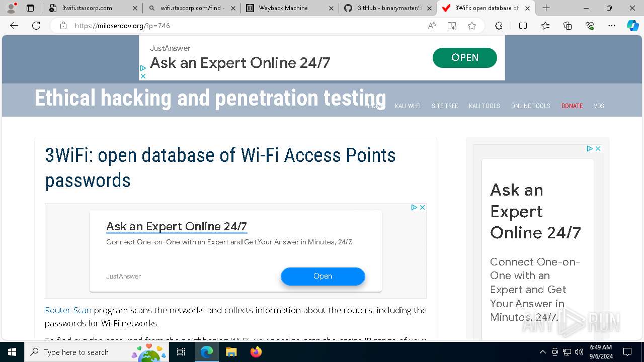
Task: Open the Windows Start menu
Action: 12,352
